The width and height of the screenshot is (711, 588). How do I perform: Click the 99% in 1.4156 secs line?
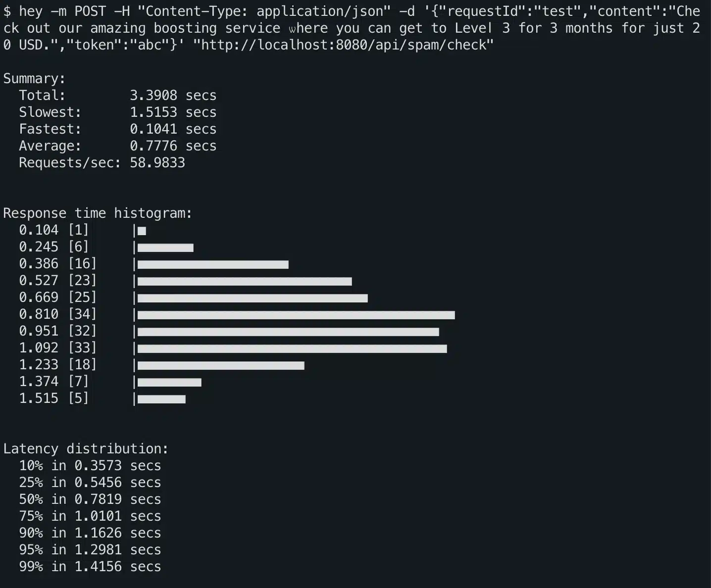point(90,567)
